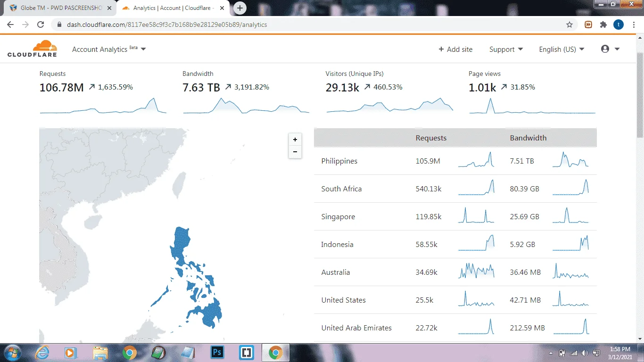Open Windows Explorer folder in the taskbar
The image size is (644, 362).
point(100,353)
